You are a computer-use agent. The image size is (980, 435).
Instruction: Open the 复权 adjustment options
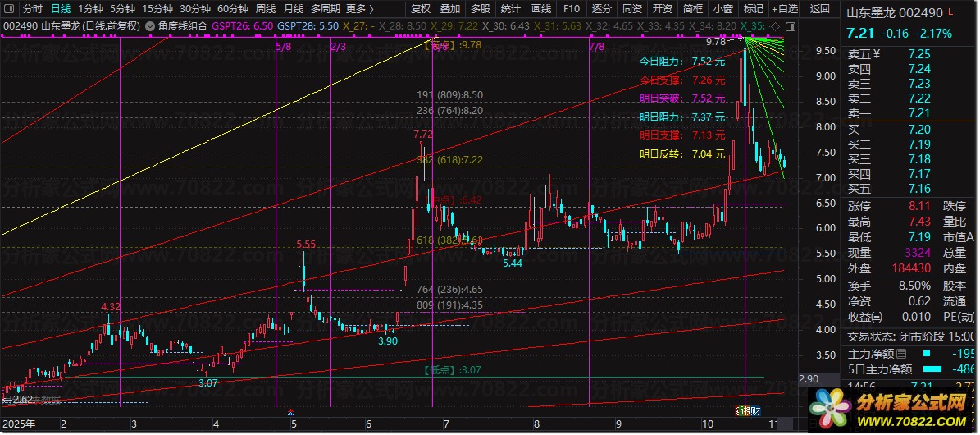(420, 9)
